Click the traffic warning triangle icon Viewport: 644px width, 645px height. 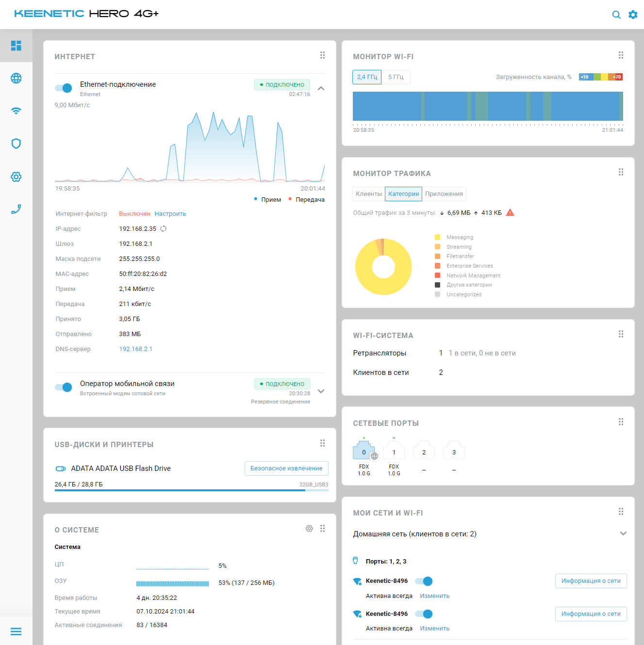click(x=510, y=212)
